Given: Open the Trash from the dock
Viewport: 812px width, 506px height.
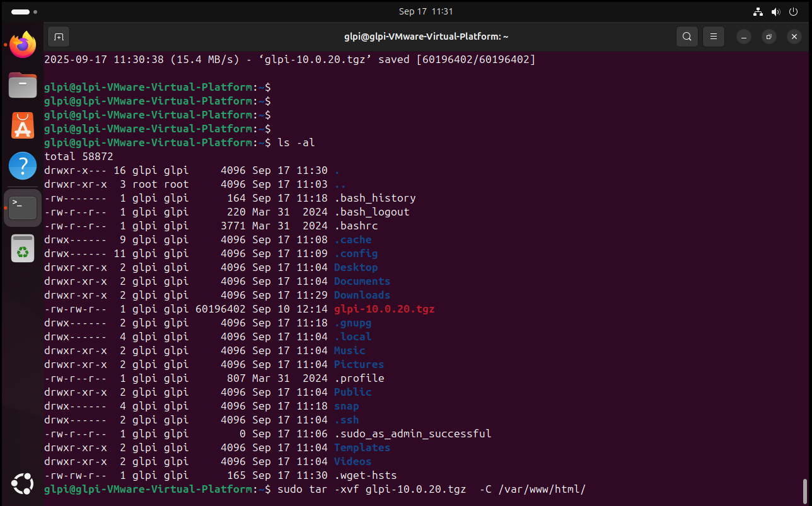Looking at the screenshot, I should tap(23, 248).
